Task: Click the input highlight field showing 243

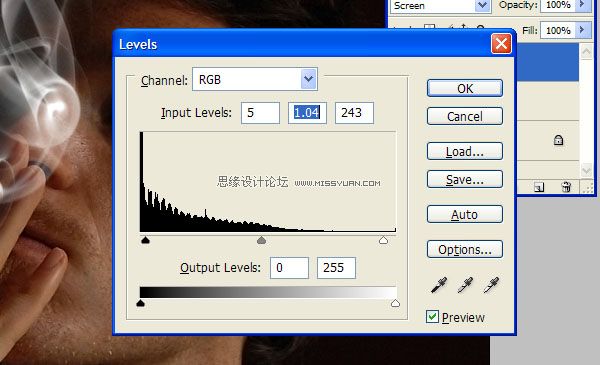Action: (x=354, y=113)
